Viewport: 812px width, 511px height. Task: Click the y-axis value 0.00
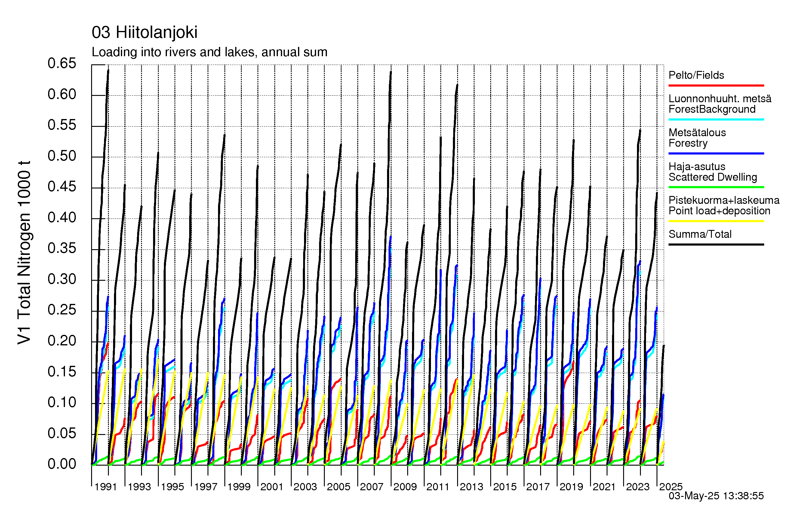pyautogui.click(x=62, y=464)
